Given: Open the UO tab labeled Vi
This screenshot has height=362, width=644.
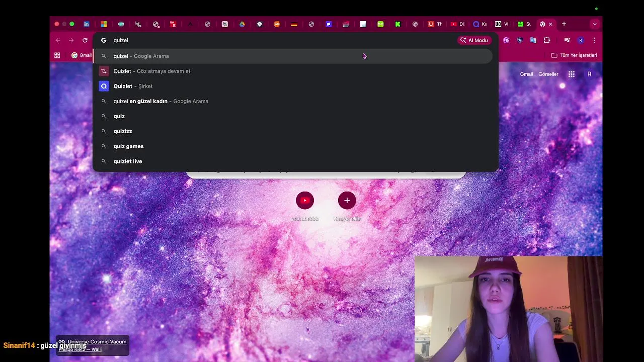Looking at the screenshot, I should pyautogui.click(x=502, y=24).
